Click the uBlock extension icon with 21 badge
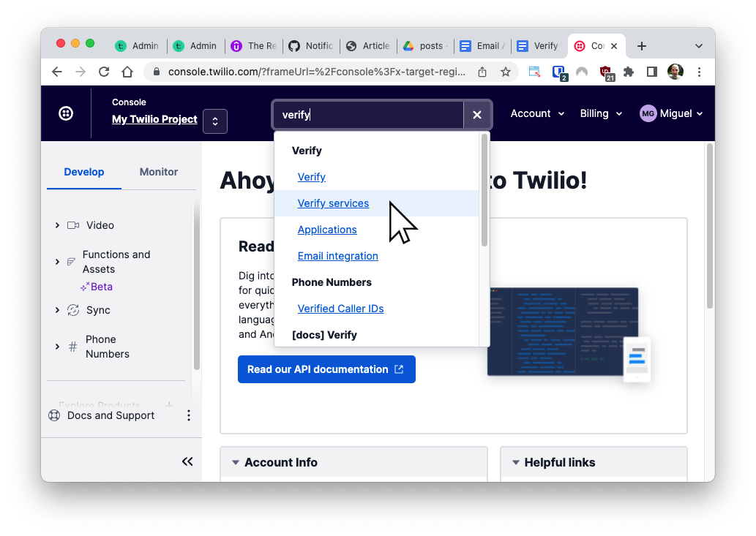This screenshot has height=536, width=756. [606, 73]
